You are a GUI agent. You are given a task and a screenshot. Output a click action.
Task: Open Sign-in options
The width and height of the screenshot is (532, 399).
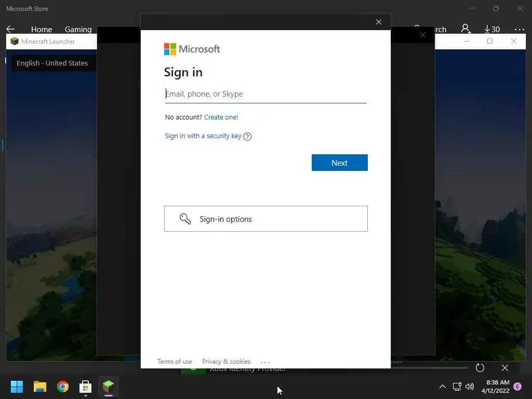click(x=265, y=219)
